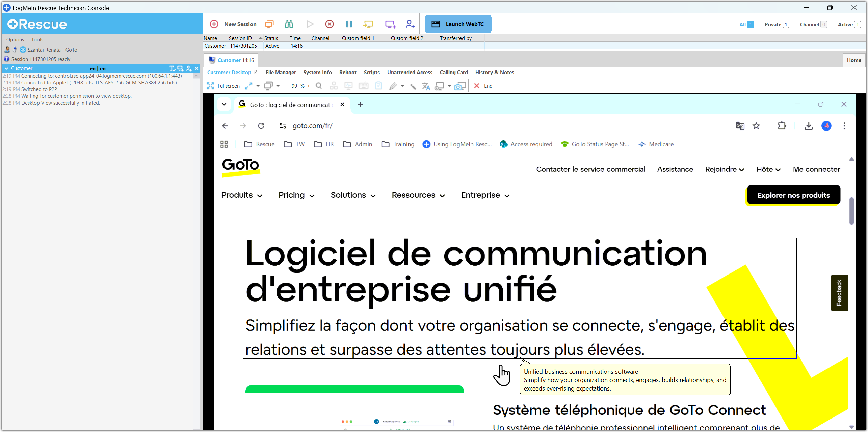Viewport: 868px width, 432px height.
Task: Collapse the Customer chat panel chevron
Action: pos(6,68)
